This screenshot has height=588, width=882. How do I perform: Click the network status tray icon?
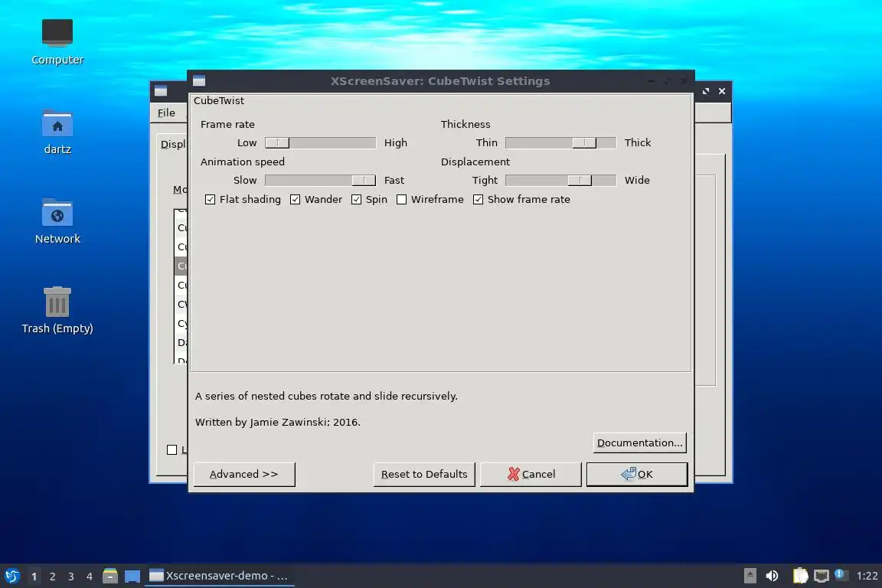(x=822, y=576)
